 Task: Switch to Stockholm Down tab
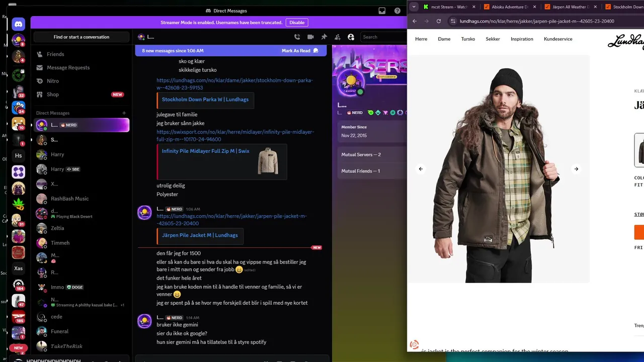[x=623, y=7]
